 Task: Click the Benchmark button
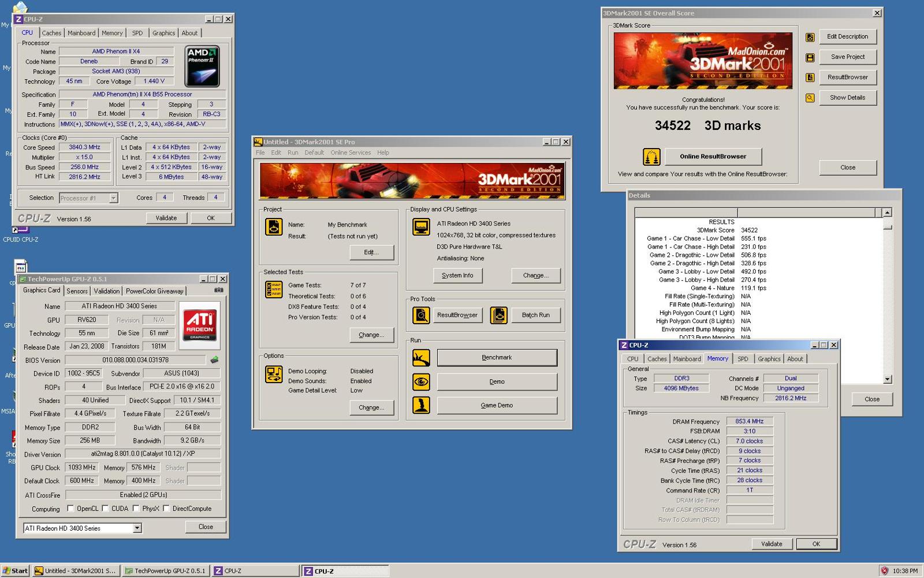[497, 358]
